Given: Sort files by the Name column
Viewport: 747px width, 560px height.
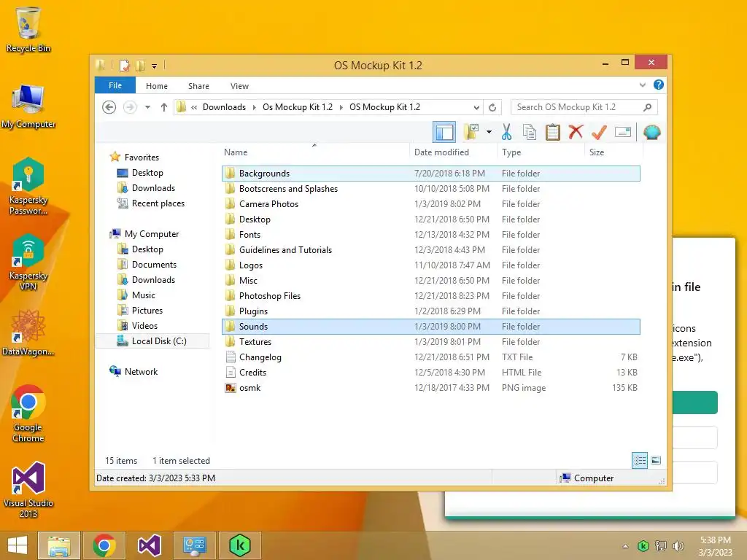Looking at the screenshot, I should (x=236, y=152).
